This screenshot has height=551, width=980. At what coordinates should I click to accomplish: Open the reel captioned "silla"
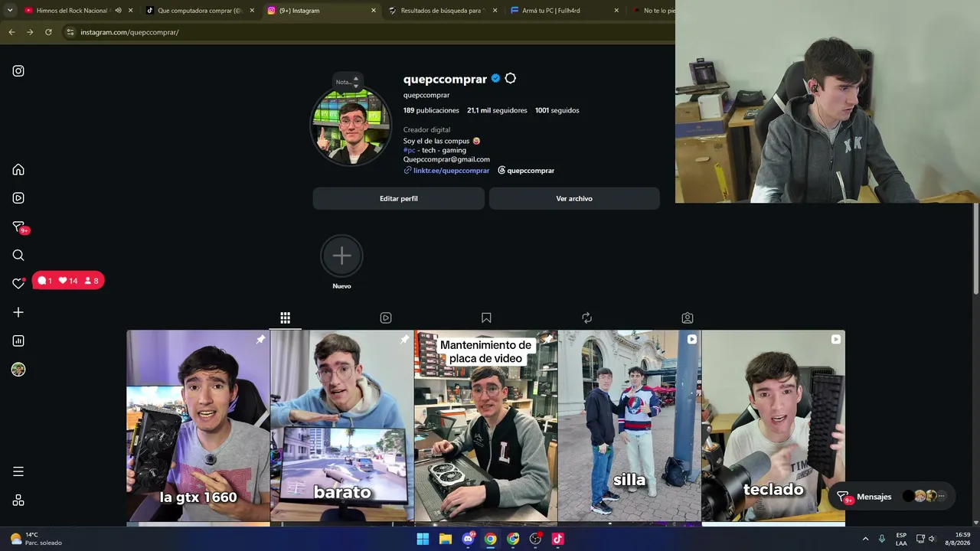coord(629,425)
